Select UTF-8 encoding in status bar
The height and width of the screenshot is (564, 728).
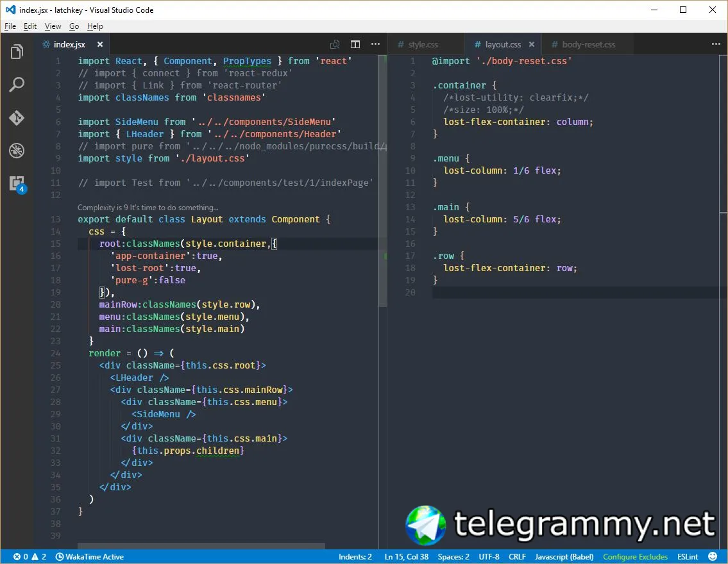489,557
